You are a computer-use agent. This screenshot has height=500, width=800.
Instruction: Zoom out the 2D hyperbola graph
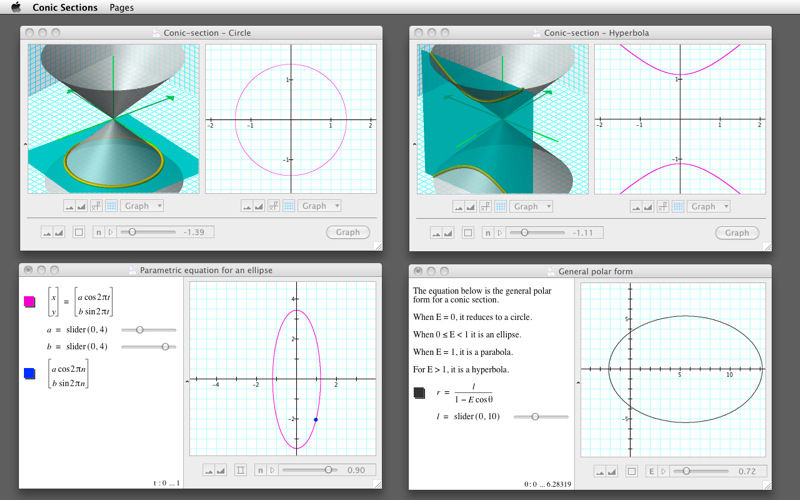636,207
